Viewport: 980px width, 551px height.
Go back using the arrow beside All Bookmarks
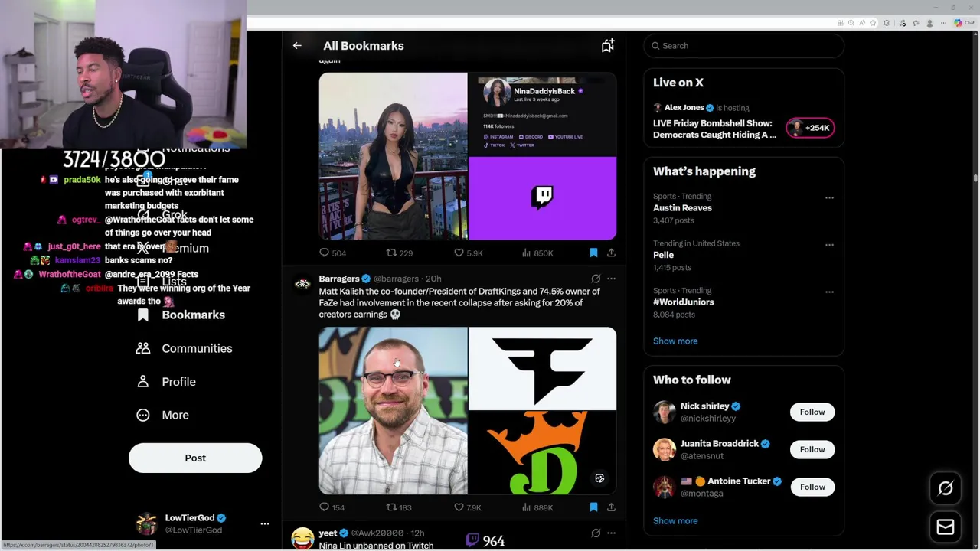(297, 46)
